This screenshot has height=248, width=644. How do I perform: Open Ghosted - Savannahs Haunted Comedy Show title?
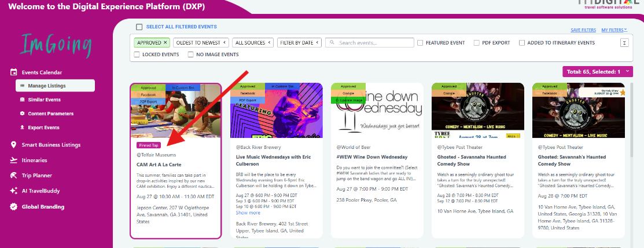(472, 161)
